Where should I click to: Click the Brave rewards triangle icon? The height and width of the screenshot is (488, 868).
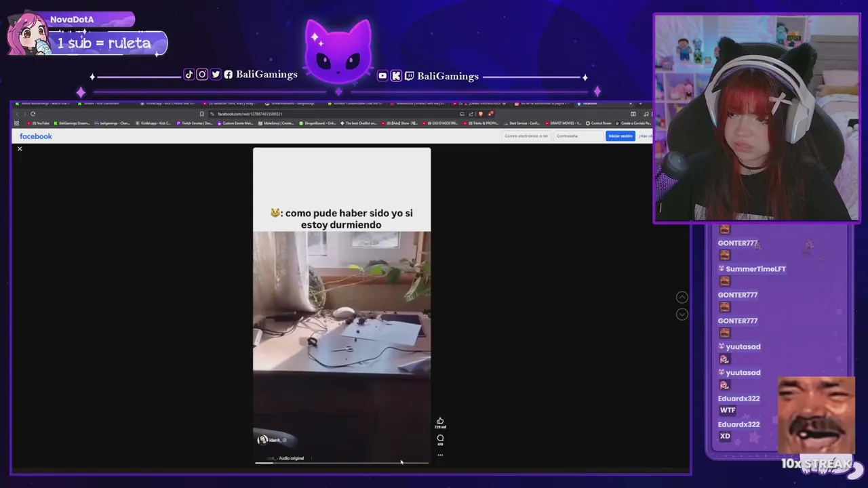[490, 113]
